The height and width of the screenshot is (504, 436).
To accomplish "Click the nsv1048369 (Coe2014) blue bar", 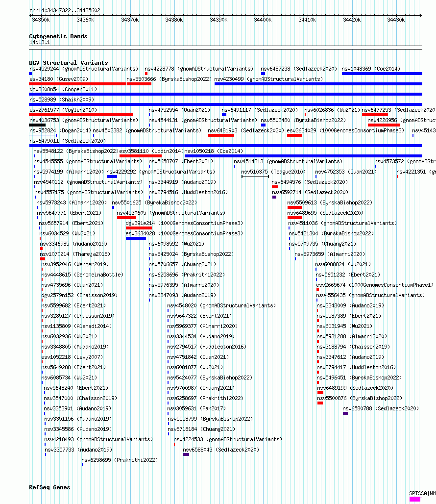I will [382, 74].
